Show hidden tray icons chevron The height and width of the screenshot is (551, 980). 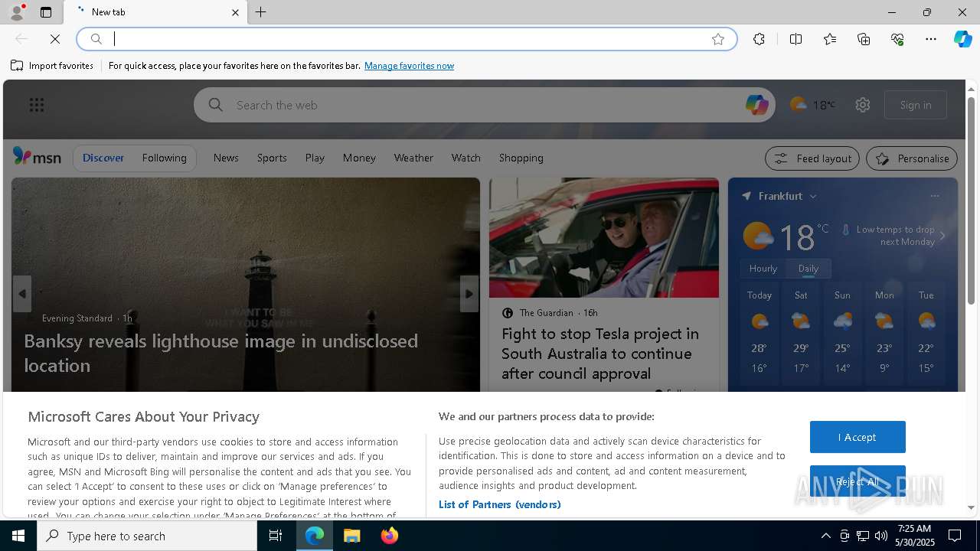tap(825, 536)
